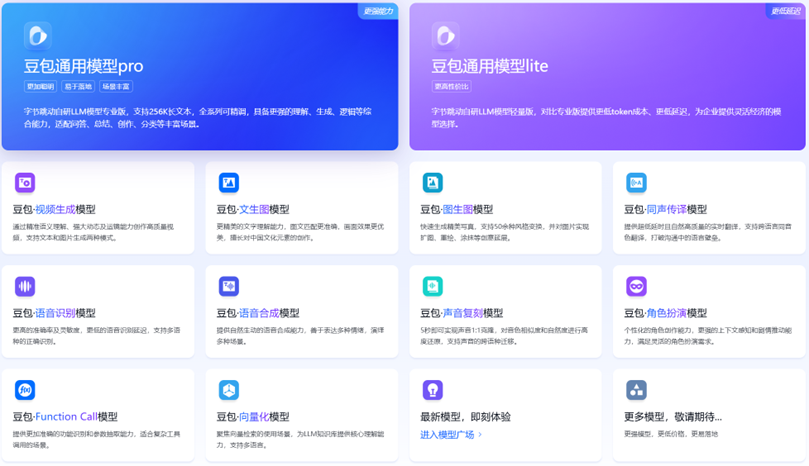
Task: Select the 视频生成 model camera icon
Action: point(25,183)
